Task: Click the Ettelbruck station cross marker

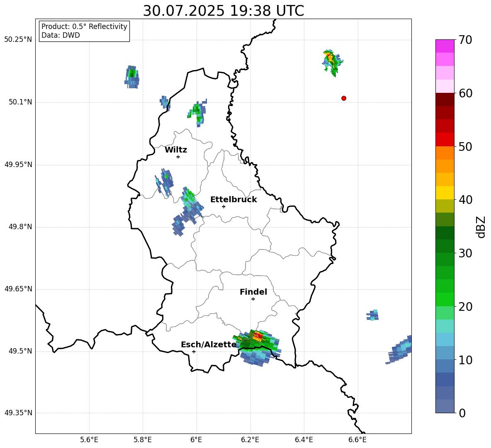Action: (x=224, y=206)
